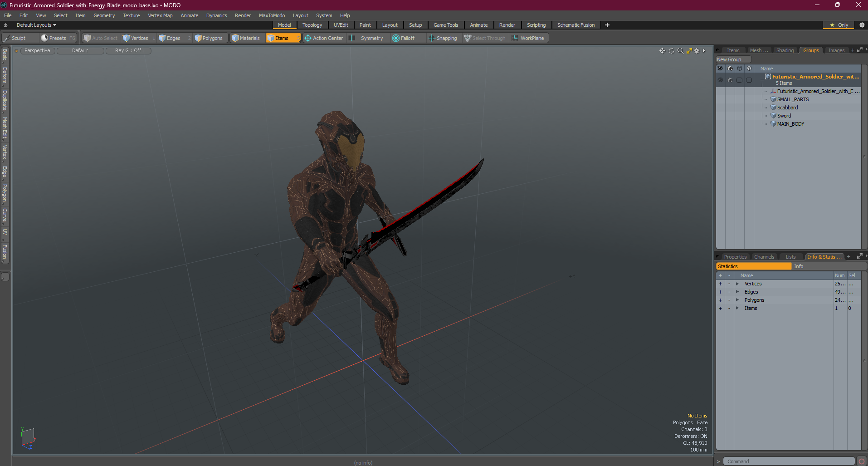Expand the Polygons statistics row
This screenshot has height=466, width=868.
(737, 300)
